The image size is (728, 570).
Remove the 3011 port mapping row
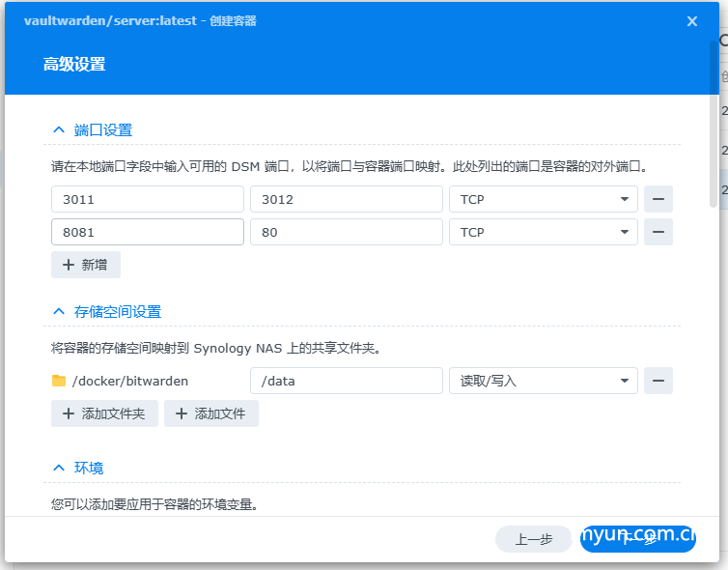[658, 199]
